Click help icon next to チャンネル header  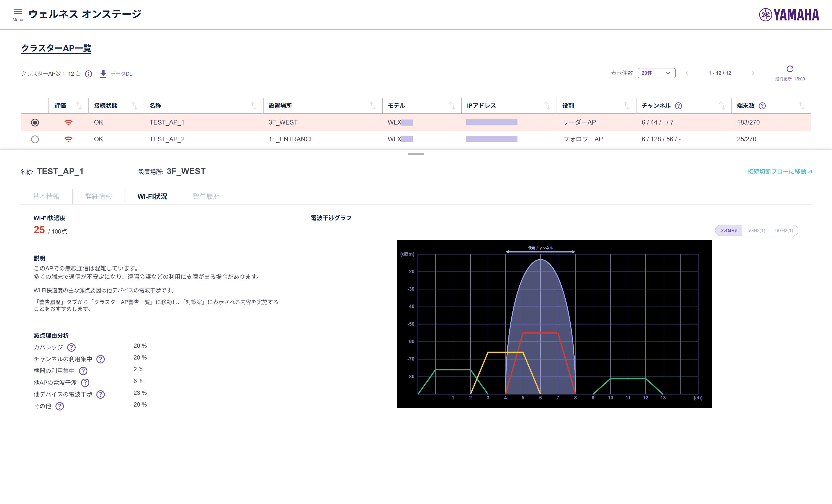pyautogui.click(x=678, y=106)
